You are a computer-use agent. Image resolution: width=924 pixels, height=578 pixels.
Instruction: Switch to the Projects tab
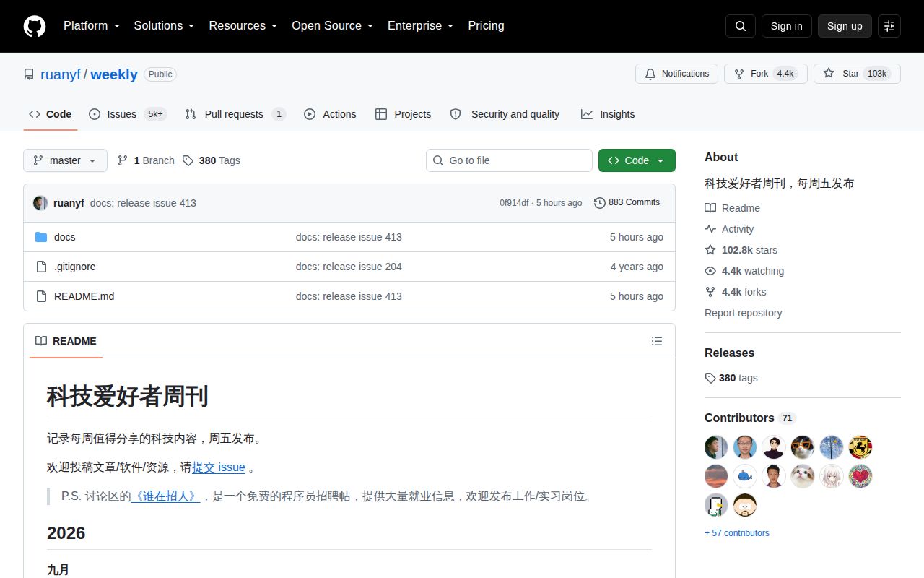[x=403, y=114]
